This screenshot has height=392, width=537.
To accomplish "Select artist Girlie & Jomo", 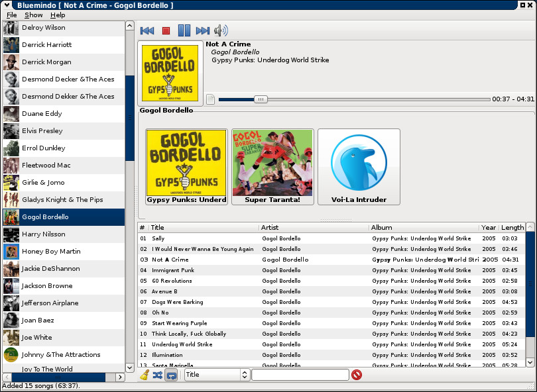I will [x=64, y=182].
